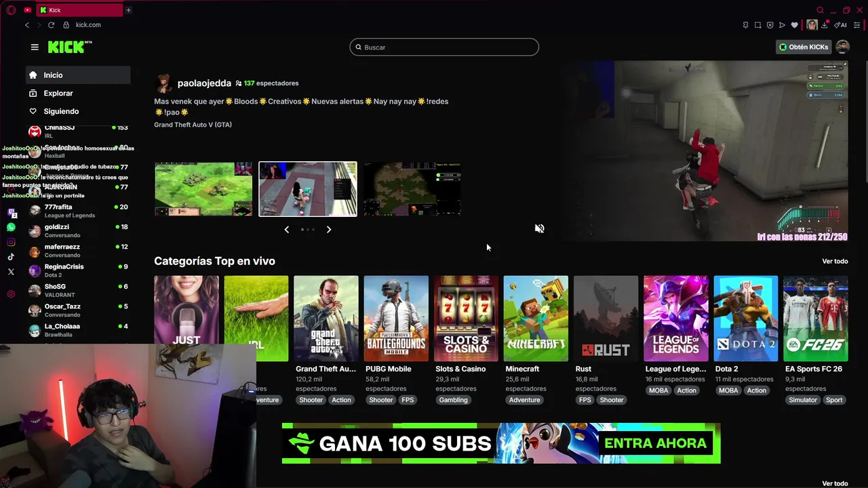The height and width of the screenshot is (488, 868).
Task: Click the site padlock security icon
Action: [66, 25]
